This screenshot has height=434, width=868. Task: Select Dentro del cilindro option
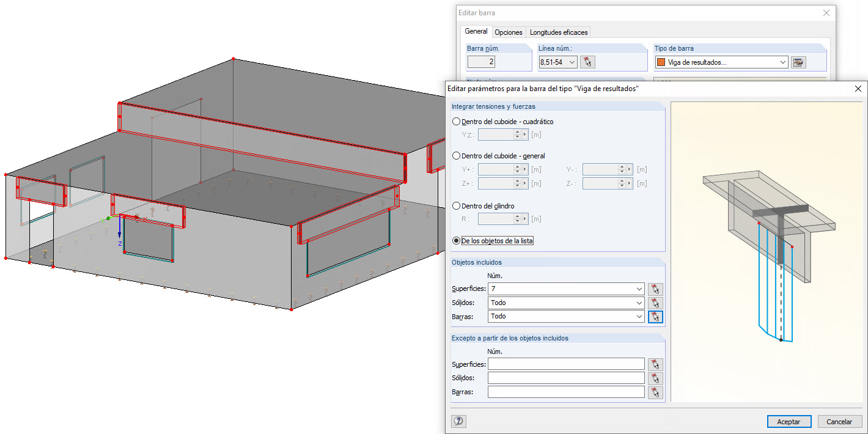[x=457, y=206]
